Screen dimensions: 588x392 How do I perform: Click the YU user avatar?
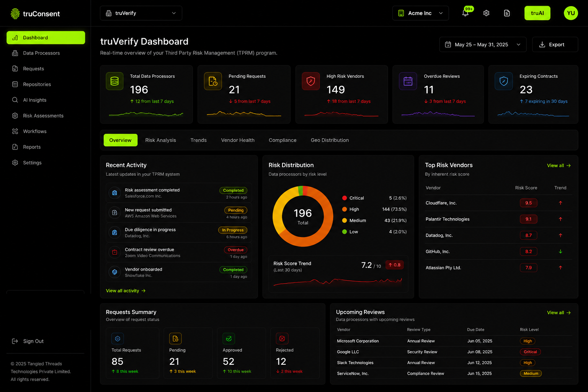[571, 13]
